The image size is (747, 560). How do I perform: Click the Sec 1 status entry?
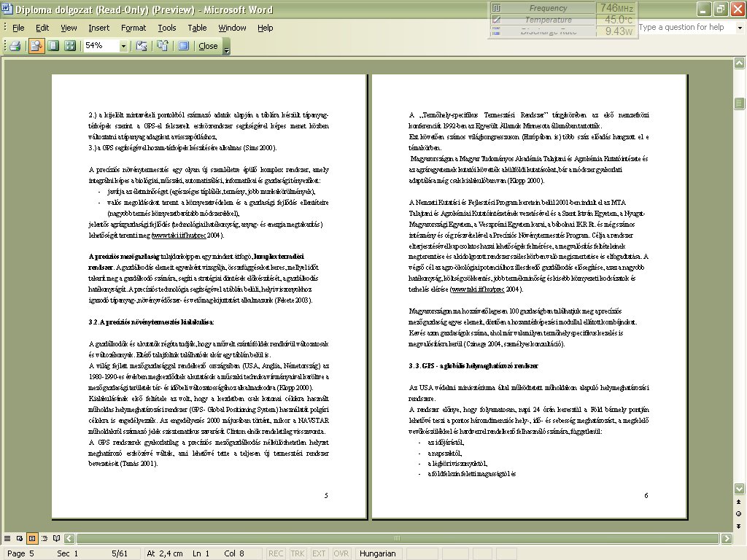point(67,553)
